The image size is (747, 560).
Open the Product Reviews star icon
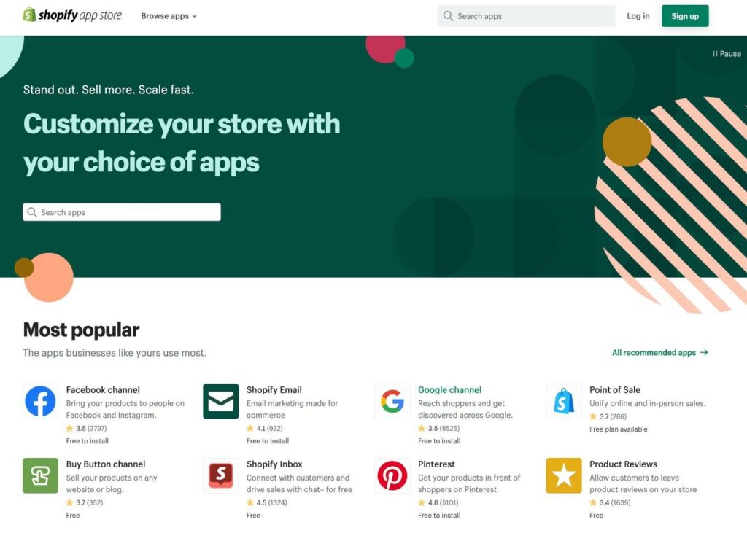pyautogui.click(x=564, y=475)
